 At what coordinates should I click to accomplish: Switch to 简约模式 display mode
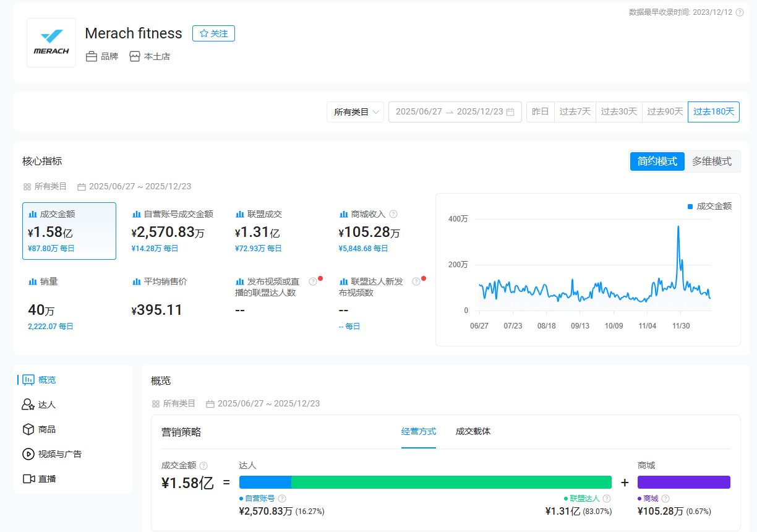click(657, 161)
